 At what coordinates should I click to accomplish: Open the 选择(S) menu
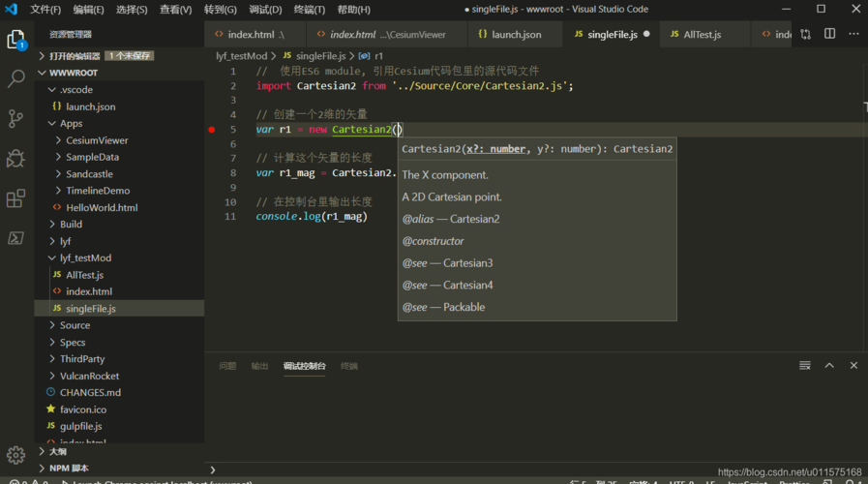click(132, 10)
